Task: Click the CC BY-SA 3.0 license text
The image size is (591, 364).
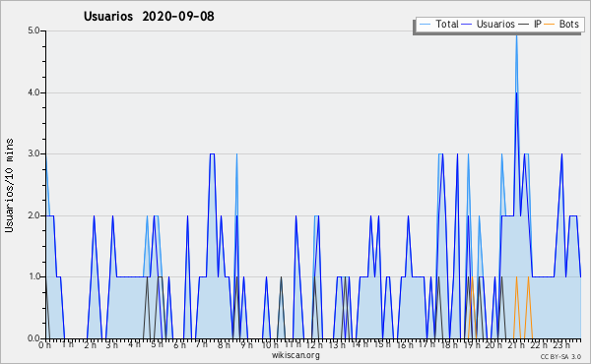Action: 560,356
